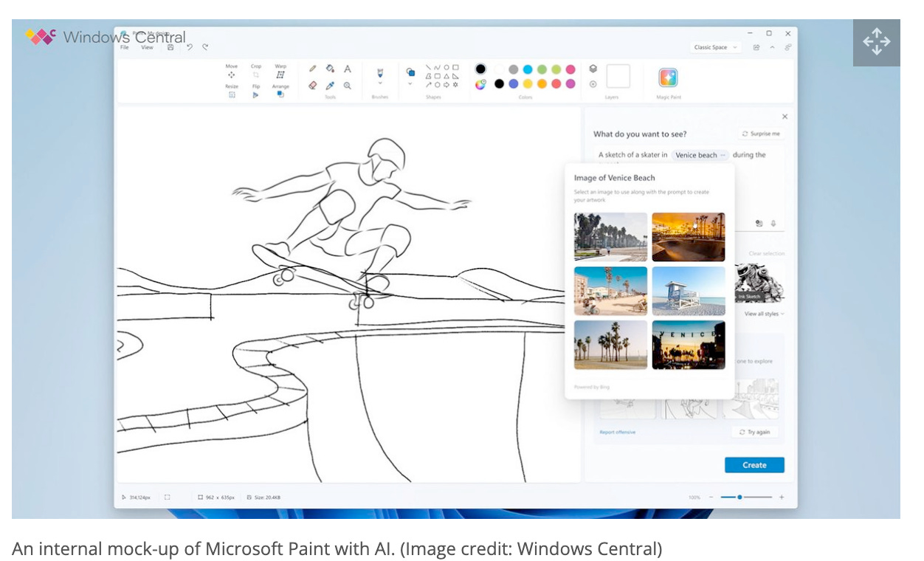The width and height of the screenshot is (924, 561).
Task: Click the selection icon in status bar
Action: point(168,498)
